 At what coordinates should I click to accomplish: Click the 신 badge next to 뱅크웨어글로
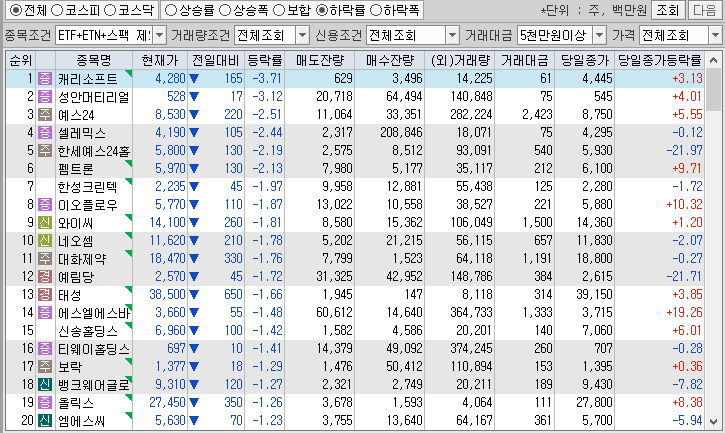point(45,385)
